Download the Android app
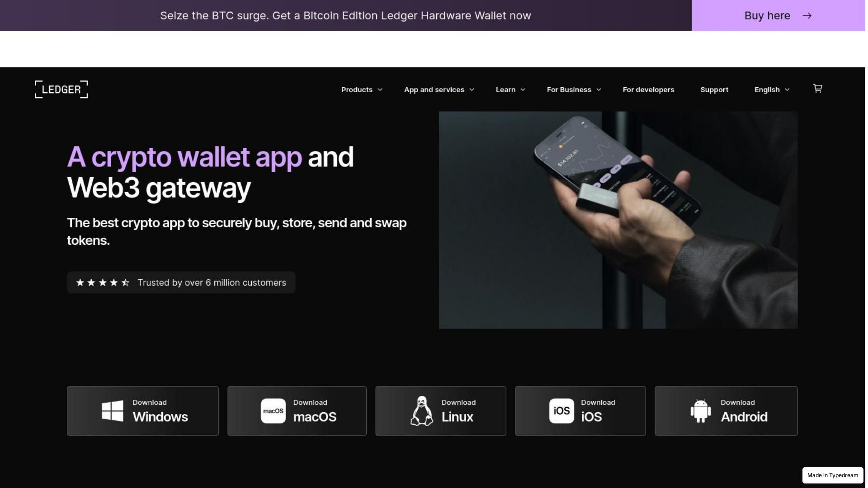This screenshot has height=488, width=868. 726,411
